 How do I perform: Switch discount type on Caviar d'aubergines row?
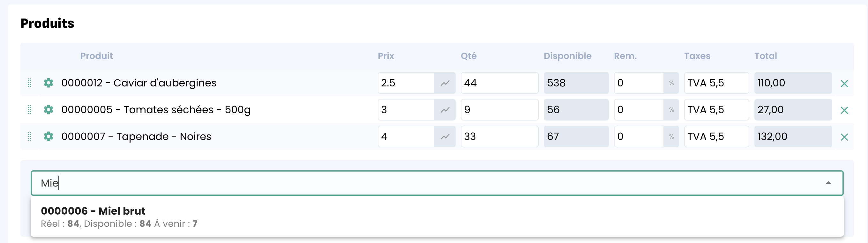tap(671, 83)
